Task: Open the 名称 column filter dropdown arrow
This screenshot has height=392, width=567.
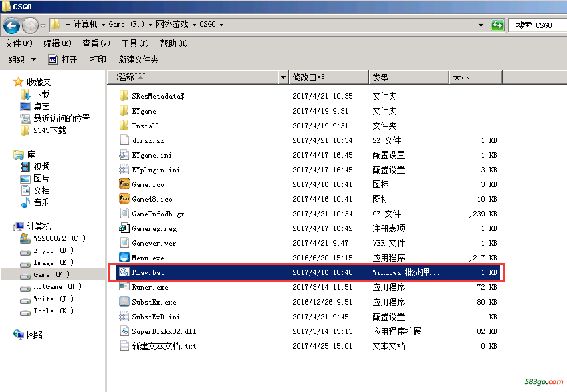Action: pos(283,77)
